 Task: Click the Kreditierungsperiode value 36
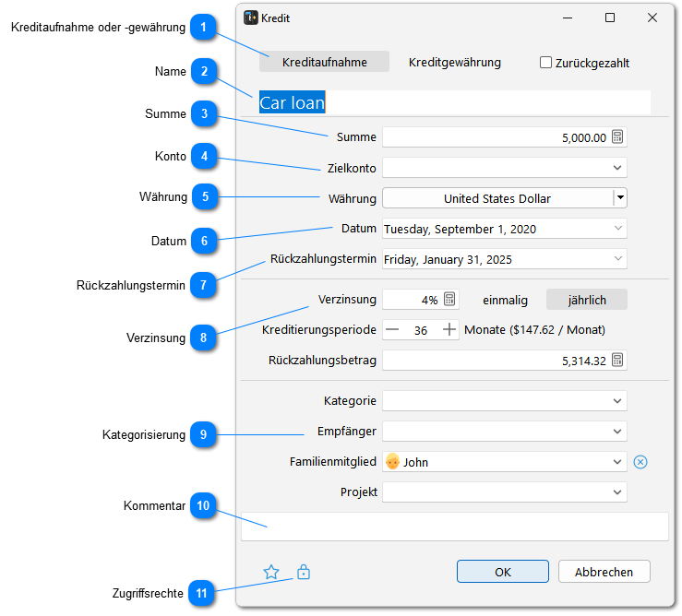coord(421,330)
